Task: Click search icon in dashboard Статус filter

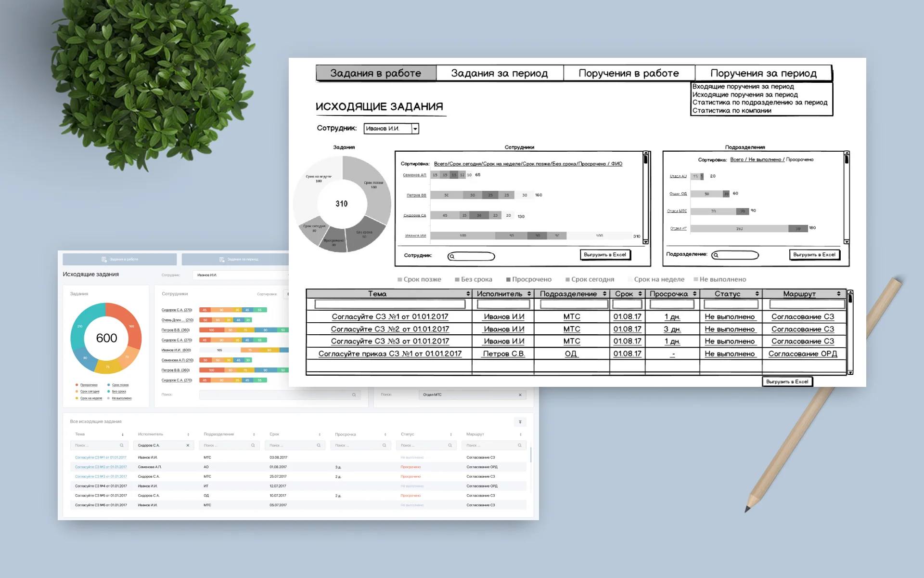Action: point(450,446)
